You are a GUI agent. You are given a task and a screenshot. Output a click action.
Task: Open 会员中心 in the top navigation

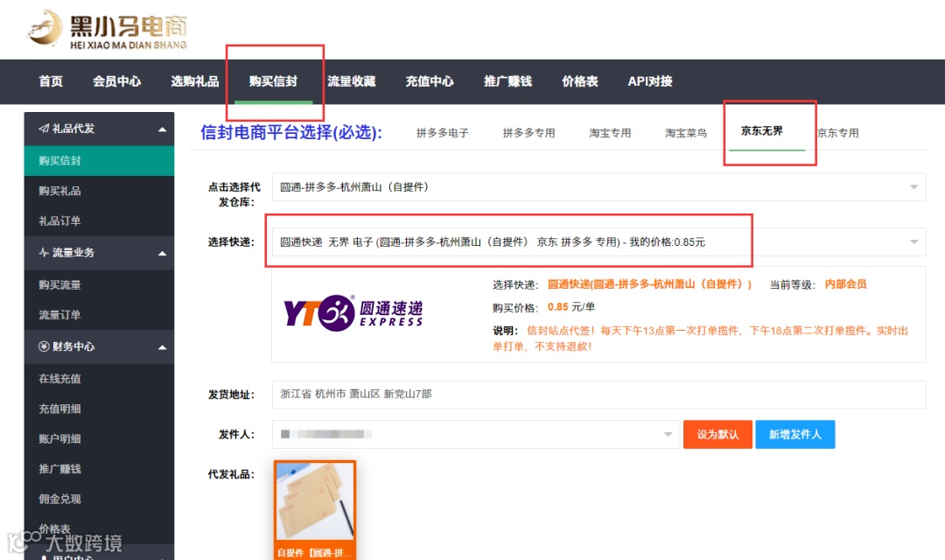(117, 81)
